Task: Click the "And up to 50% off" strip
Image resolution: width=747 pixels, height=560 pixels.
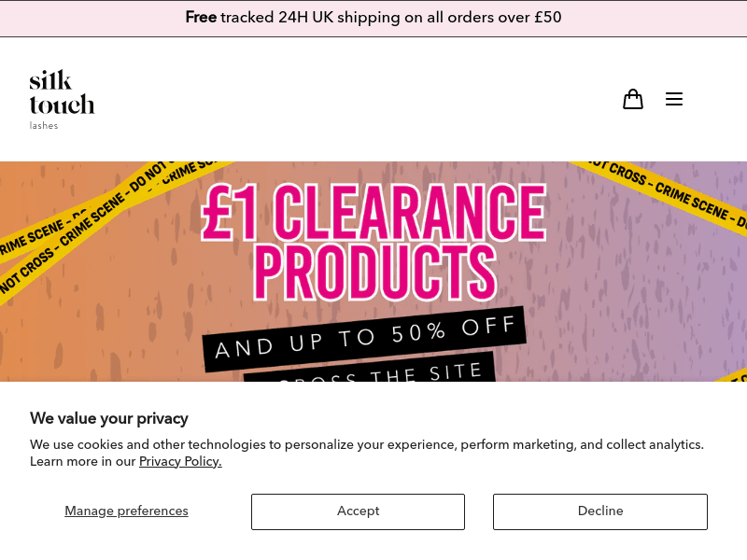Action: 365,338
